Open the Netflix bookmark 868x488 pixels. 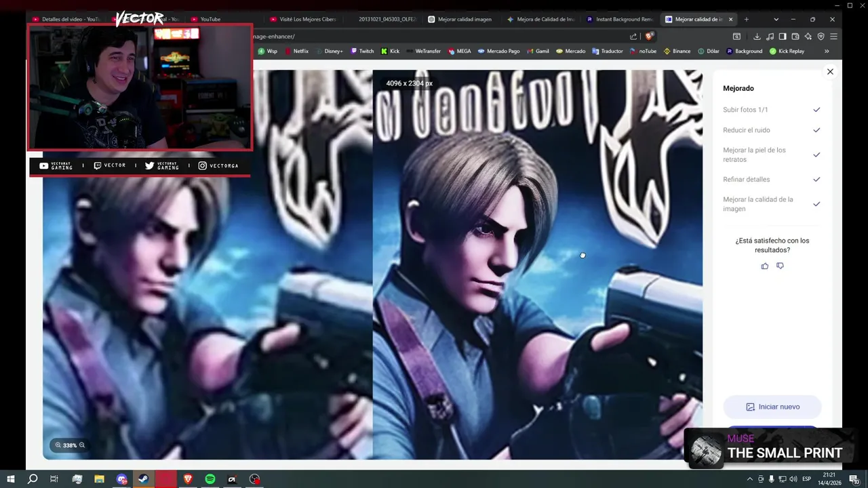(296, 51)
